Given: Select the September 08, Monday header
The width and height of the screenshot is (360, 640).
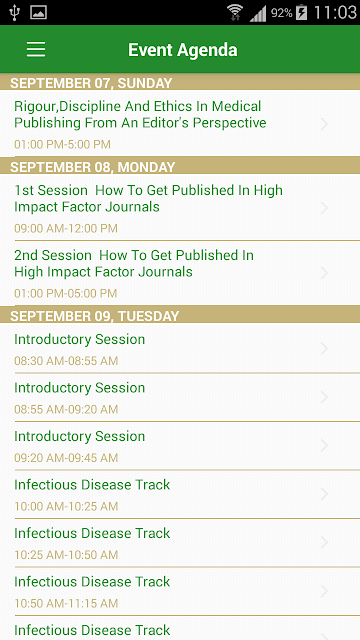Looking at the screenshot, I should 180,166.
